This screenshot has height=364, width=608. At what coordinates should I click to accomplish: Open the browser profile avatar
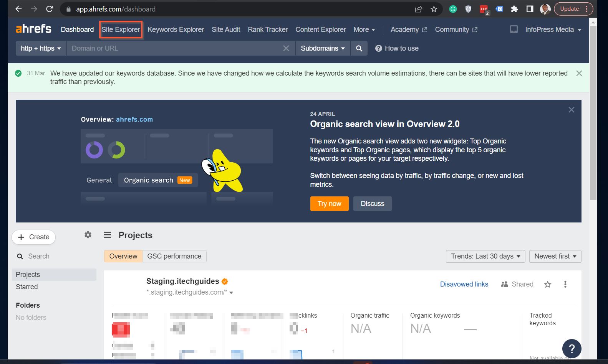[x=545, y=9]
